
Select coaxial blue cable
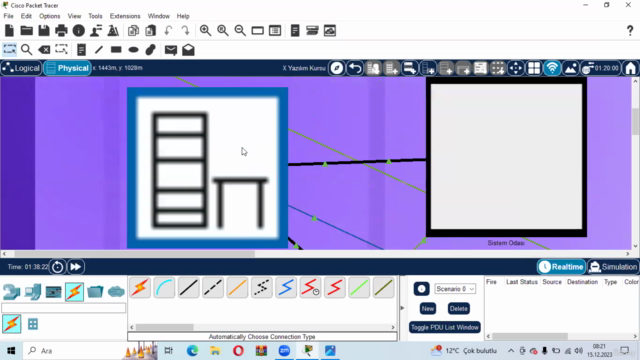click(286, 288)
